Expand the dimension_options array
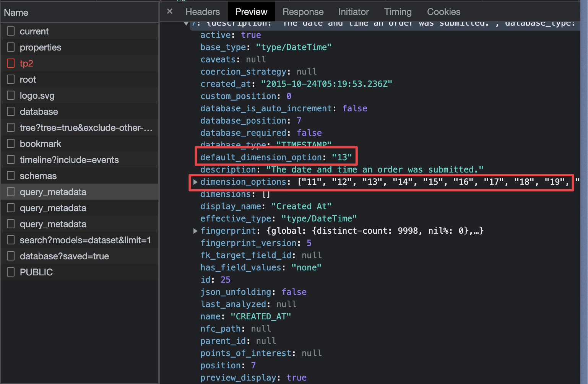This screenshot has height=384, width=588. (195, 182)
